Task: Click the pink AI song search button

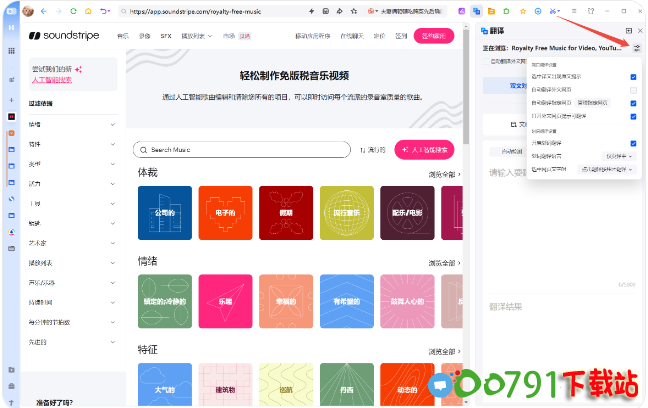Action: [x=424, y=150]
